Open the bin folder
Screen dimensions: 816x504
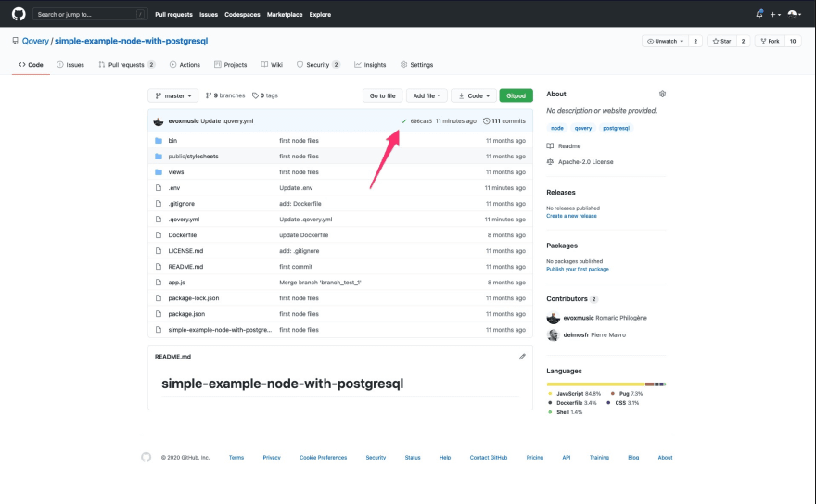click(172, 141)
